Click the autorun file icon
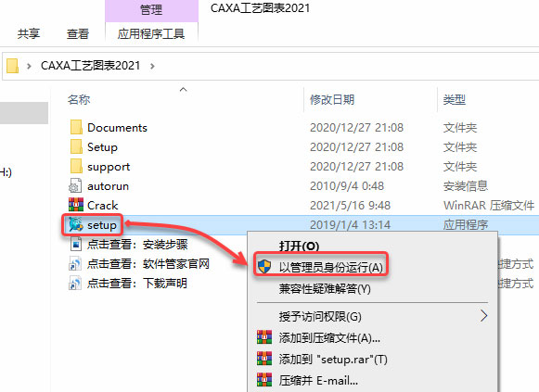 [75, 186]
